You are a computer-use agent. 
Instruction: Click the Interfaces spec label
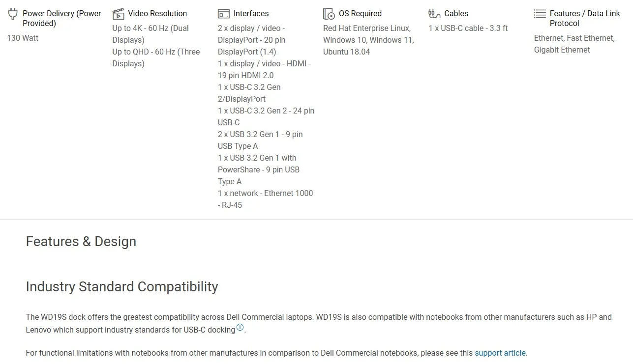[x=251, y=13]
